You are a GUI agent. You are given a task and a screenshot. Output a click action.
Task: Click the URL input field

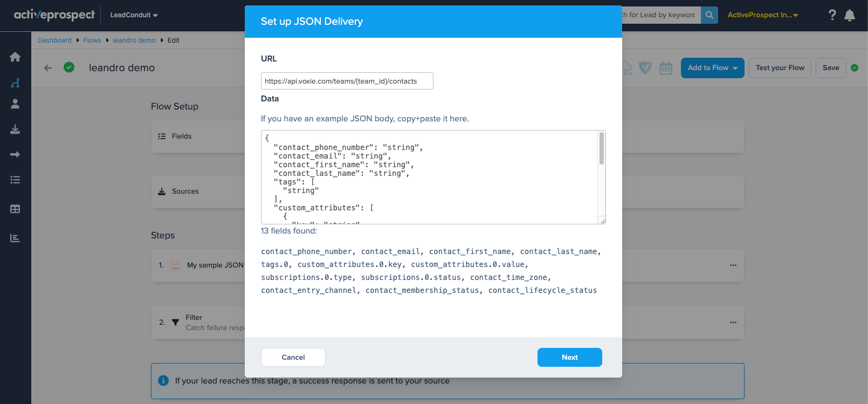347,81
